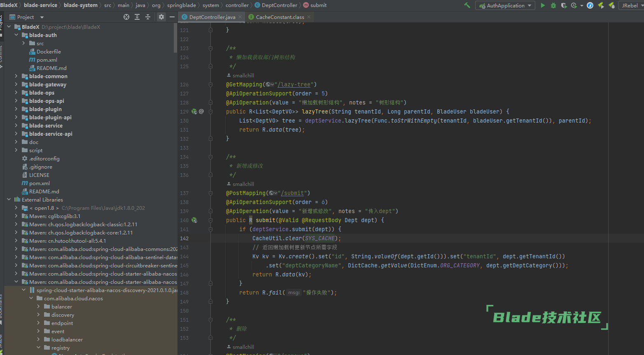Screen dimensions: 644x355
Task: Collapse the submit method fold marker
Action: pyautogui.click(x=210, y=220)
